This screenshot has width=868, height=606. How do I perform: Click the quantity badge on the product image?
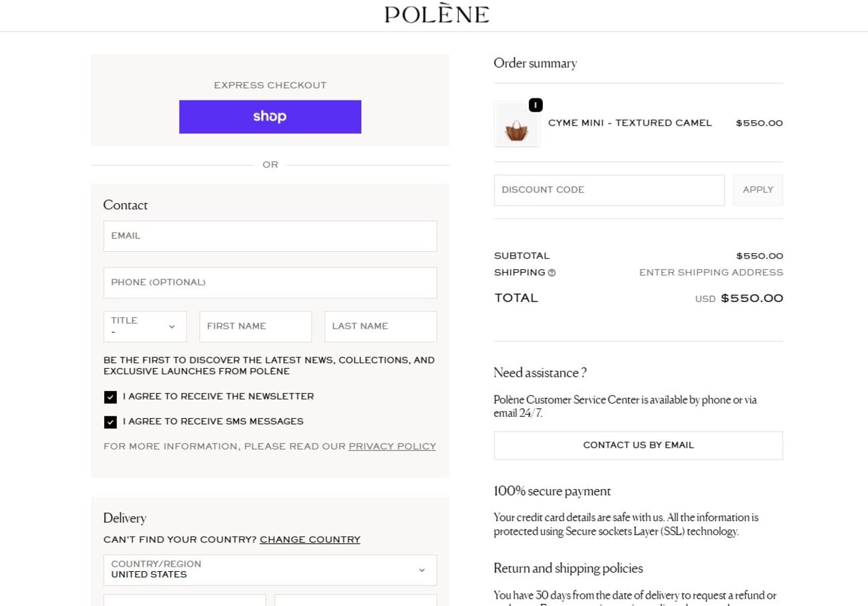[x=535, y=105]
